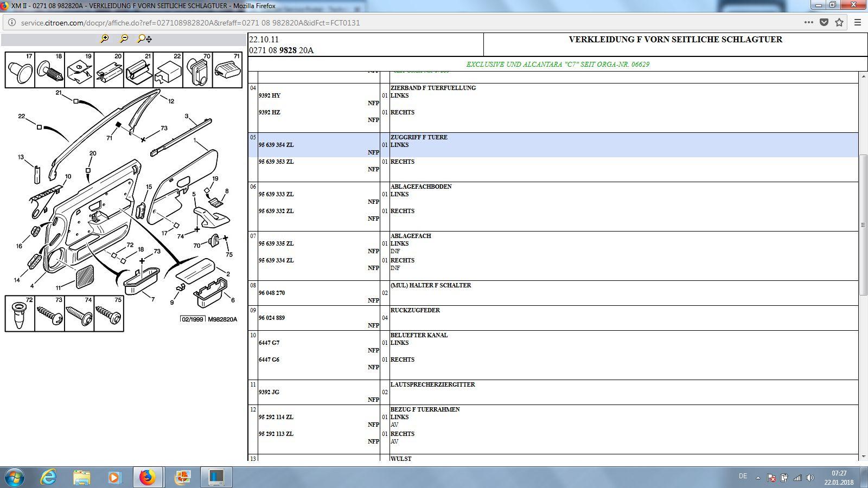Open the network status tray icon
The image size is (868, 488).
[x=797, y=478]
